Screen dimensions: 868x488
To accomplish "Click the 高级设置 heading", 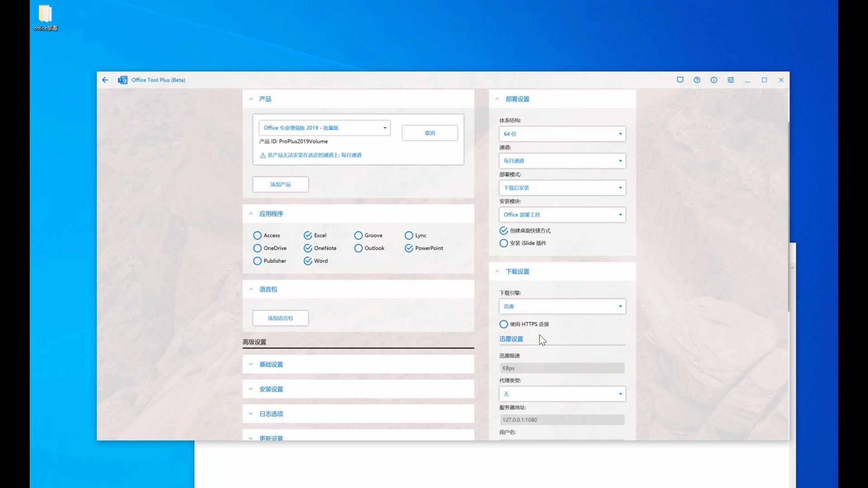I will [x=255, y=342].
